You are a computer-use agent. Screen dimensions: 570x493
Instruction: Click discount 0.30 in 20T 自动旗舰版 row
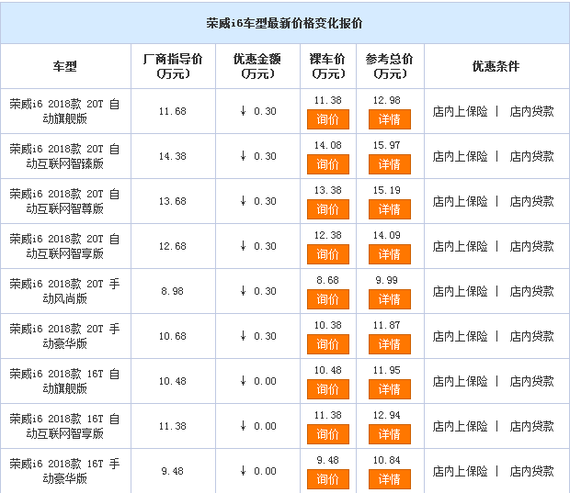tap(258, 111)
